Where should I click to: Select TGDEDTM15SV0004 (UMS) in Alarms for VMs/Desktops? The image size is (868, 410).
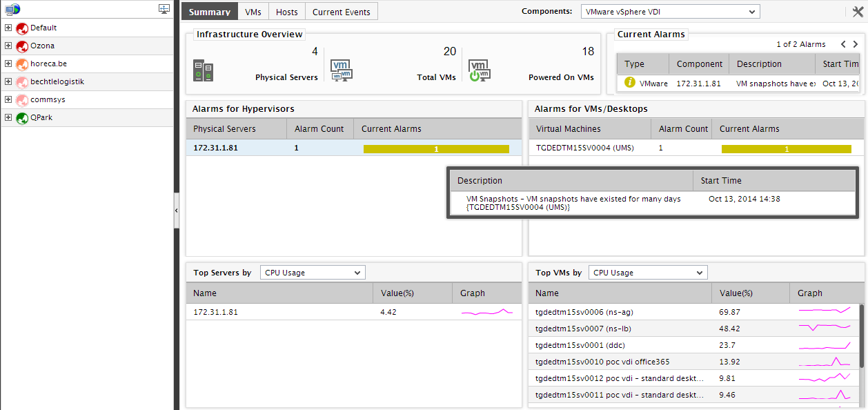(x=585, y=148)
